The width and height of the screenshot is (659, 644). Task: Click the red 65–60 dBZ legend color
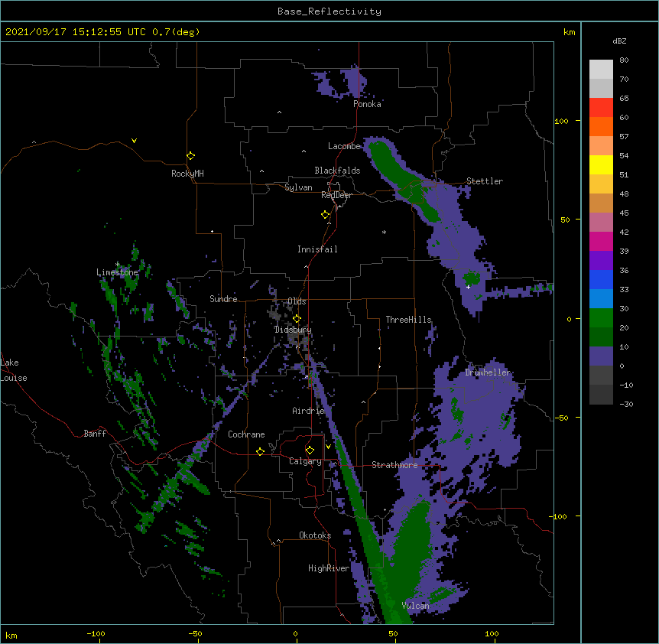pyautogui.click(x=601, y=108)
